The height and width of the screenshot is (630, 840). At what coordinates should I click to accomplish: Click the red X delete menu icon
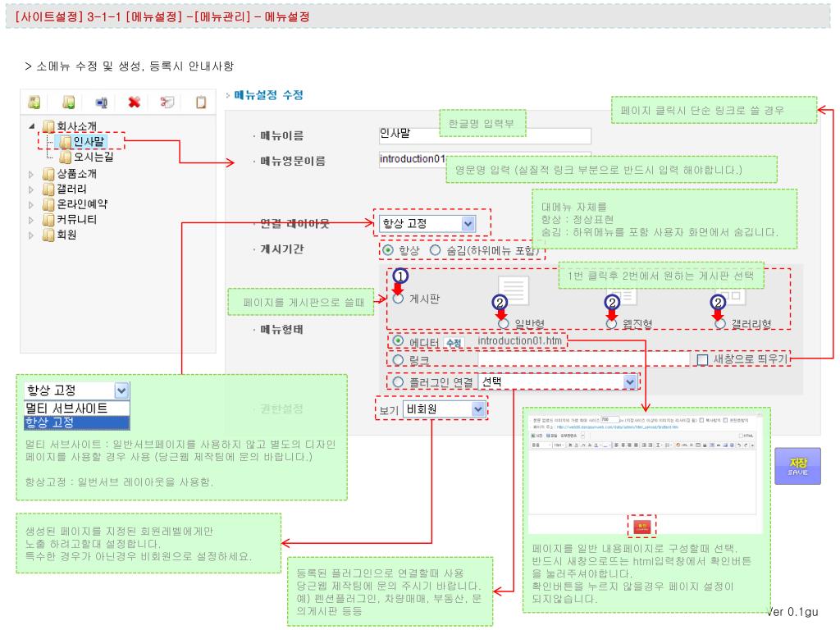pos(134,102)
